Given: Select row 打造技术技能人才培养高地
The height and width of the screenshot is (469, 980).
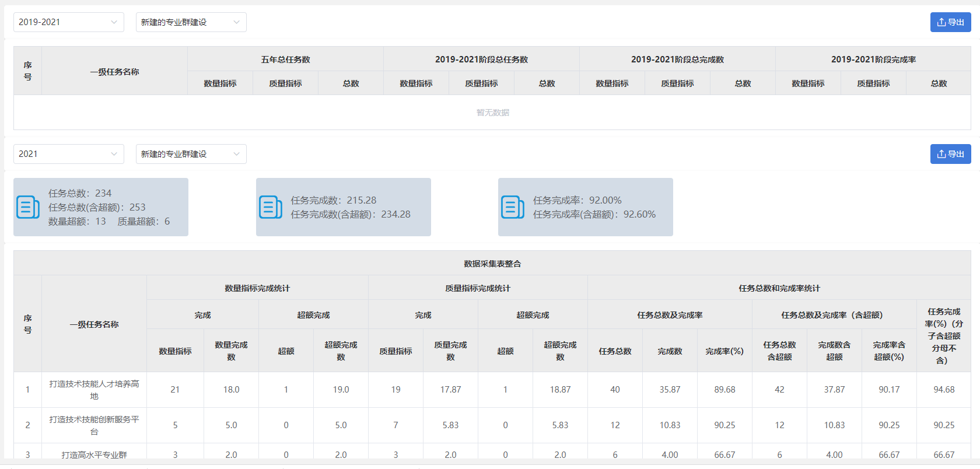Looking at the screenshot, I should coord(94,390).
